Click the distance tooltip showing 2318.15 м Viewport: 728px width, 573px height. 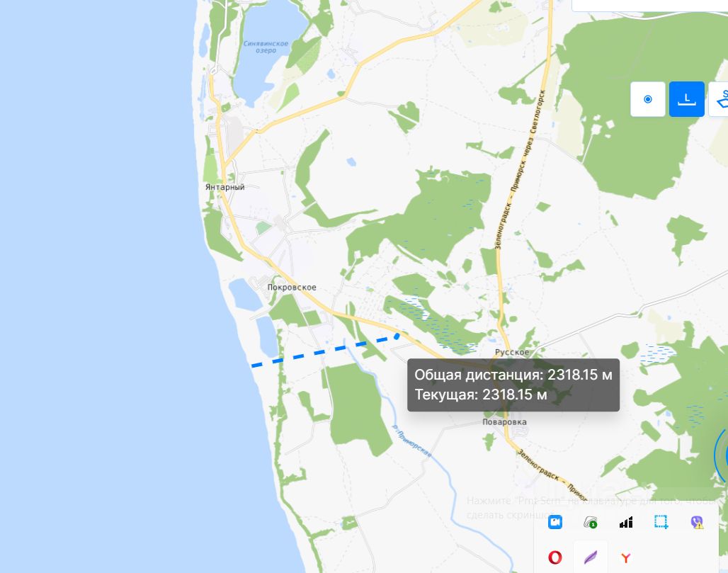(x=513, y=385)
